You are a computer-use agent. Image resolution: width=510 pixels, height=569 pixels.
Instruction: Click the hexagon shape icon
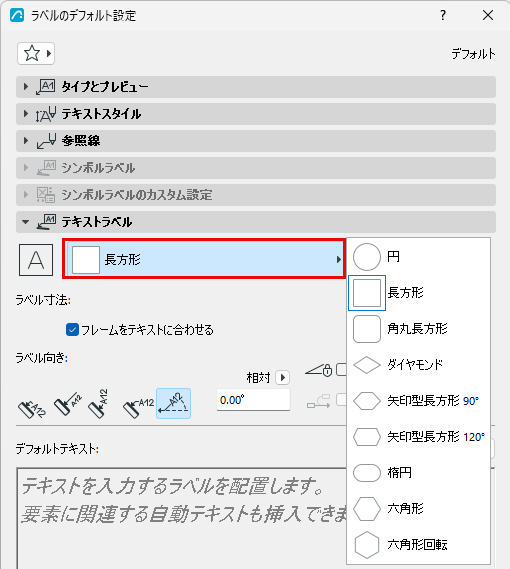[367, 509]
